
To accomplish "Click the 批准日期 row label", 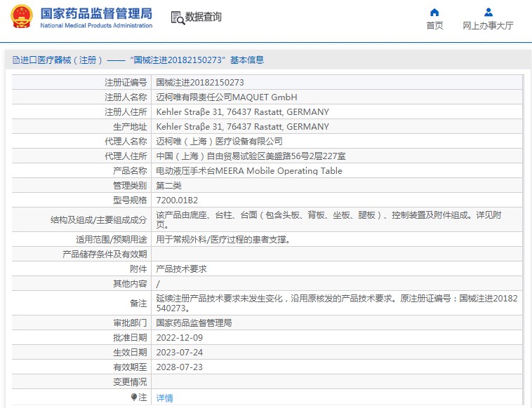I will 130,338.
